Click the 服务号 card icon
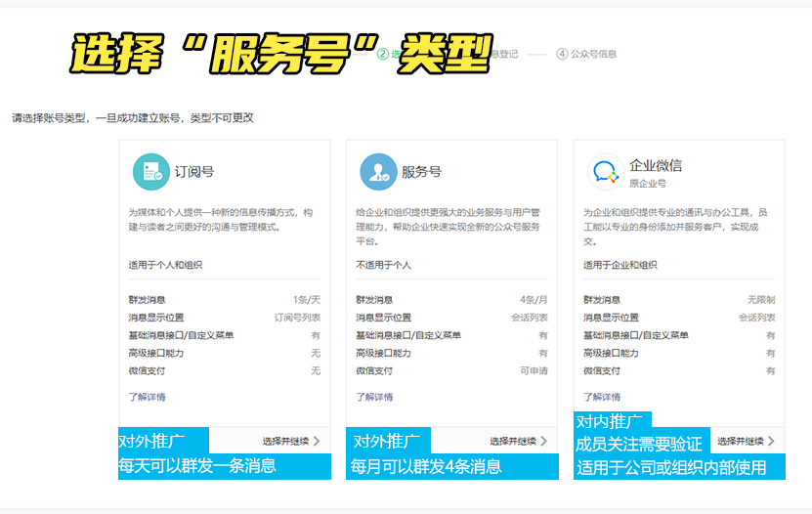The height and width of the screenshot is (514, 812). tap(378, 172)
